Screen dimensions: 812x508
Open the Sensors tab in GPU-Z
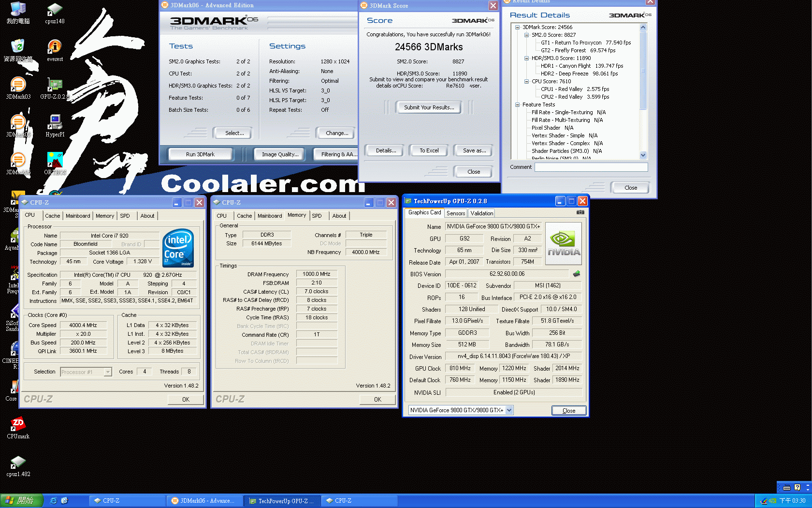(456, 213)
